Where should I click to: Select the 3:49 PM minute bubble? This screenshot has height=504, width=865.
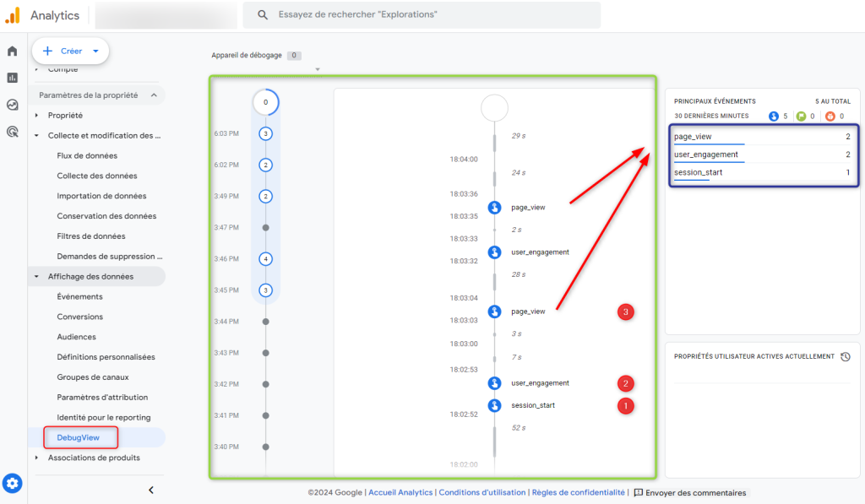(265, 197)
